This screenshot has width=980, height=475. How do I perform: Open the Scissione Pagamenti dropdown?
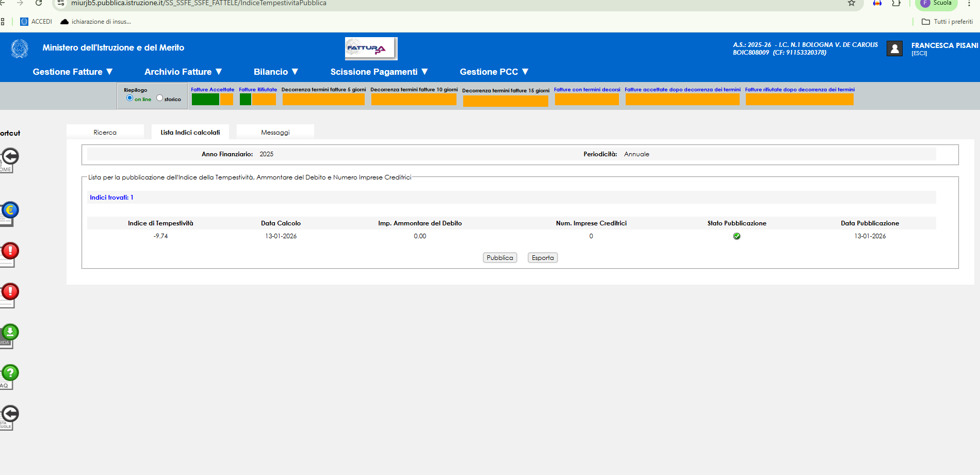point(379,72)
